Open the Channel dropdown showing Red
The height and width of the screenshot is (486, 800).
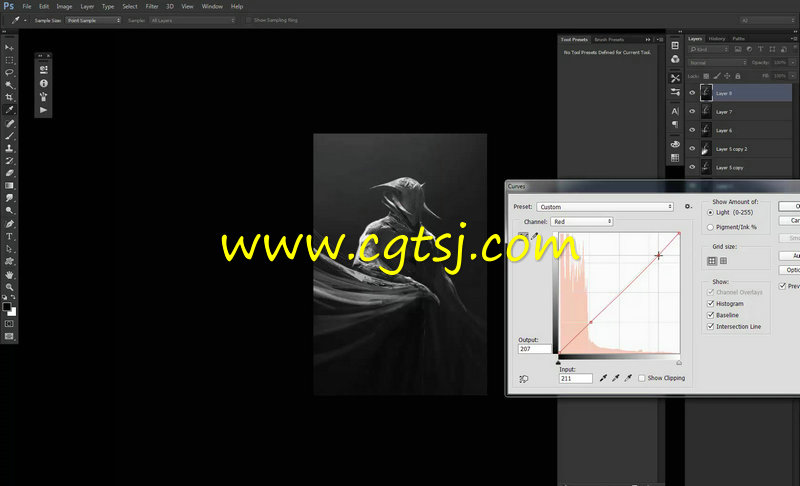click(x=582, y=222)
